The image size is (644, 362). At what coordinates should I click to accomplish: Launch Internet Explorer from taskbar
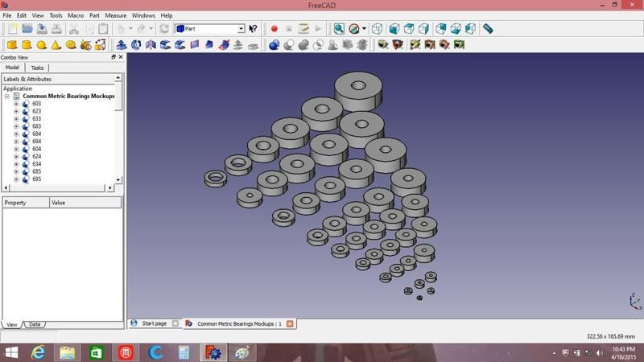38,353
